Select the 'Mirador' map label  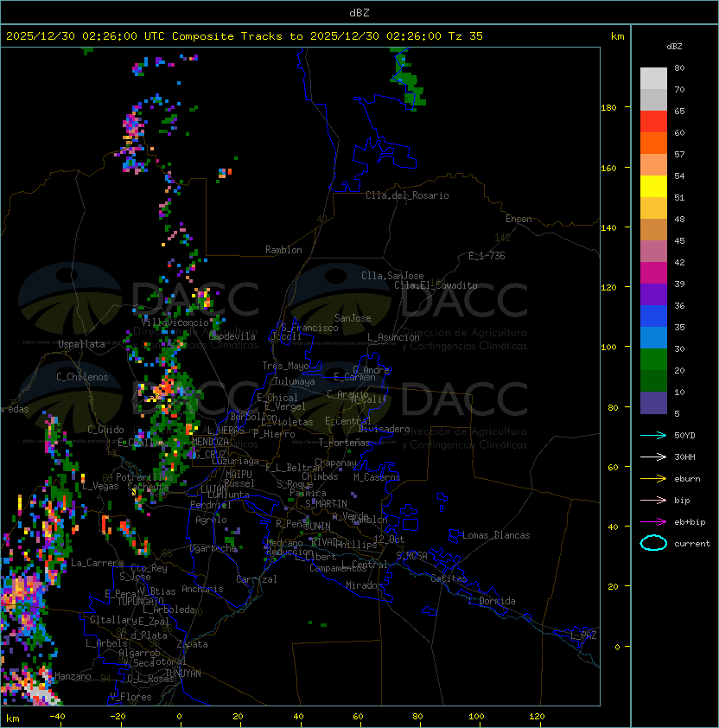point(365,585)
